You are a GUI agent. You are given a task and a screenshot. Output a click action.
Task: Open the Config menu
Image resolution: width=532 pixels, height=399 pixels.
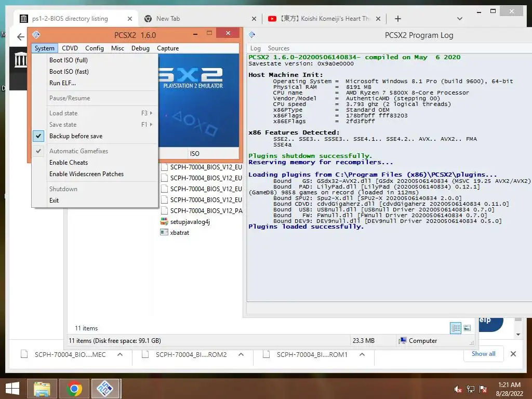tap(95, 48)
